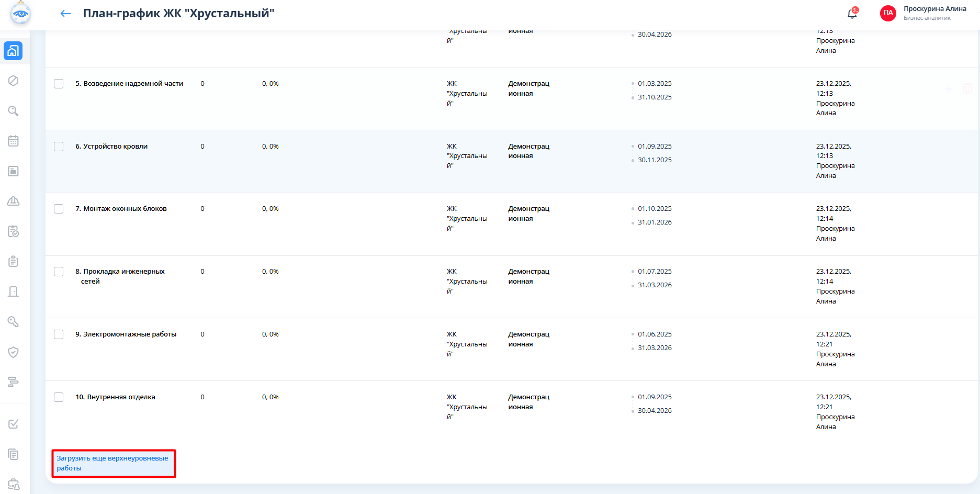This screenshot has height=494, width=980.
Task: Open the hard hat sidebar icon
Action: tap(14, 201)
